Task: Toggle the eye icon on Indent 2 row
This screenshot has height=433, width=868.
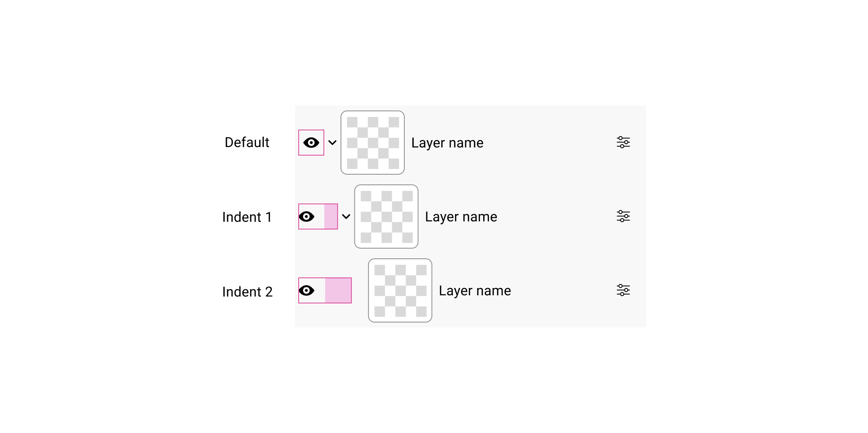Action: pos(307,290)
